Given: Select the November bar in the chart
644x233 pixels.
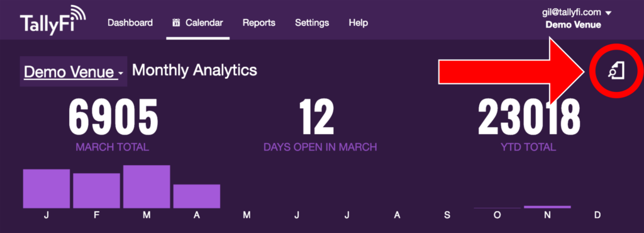Looking at the screenshot, I should (x=547, y=207).
